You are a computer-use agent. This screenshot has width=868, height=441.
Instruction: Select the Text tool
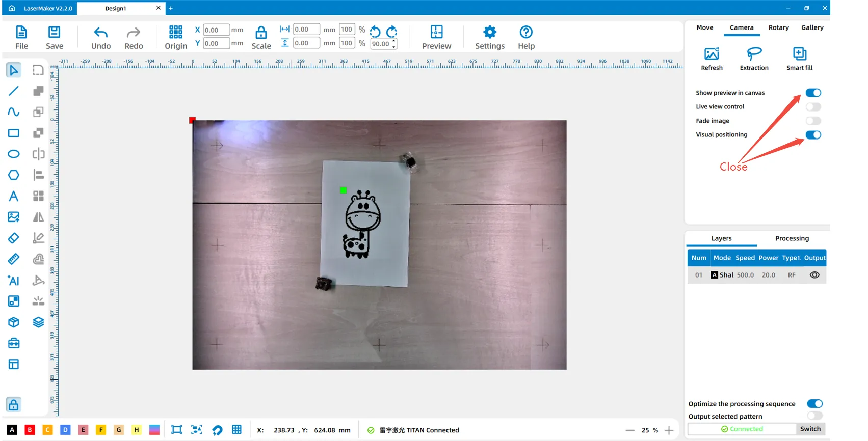[x=14, y=196]
